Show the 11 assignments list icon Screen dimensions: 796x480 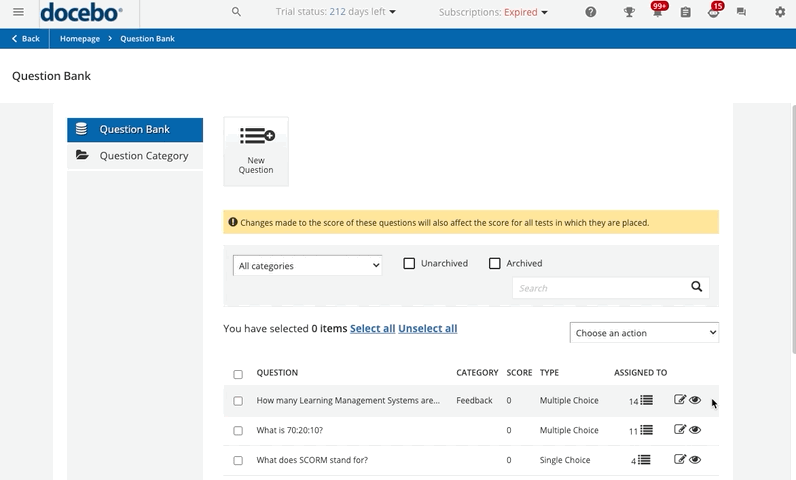point(646,430)
